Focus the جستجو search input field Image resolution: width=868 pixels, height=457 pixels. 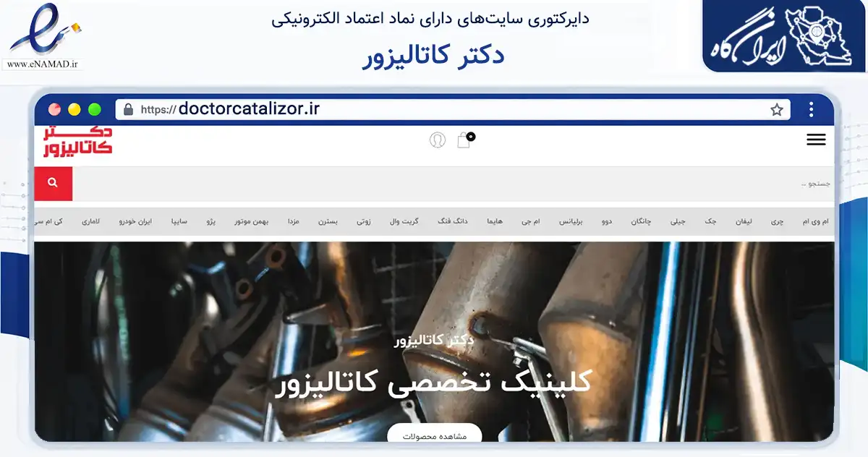[453, 184]
